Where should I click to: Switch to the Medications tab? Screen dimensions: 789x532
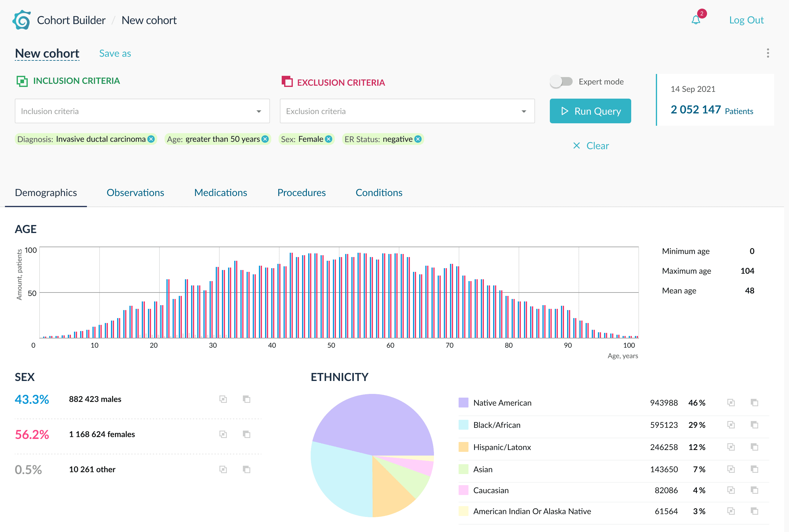220,193
